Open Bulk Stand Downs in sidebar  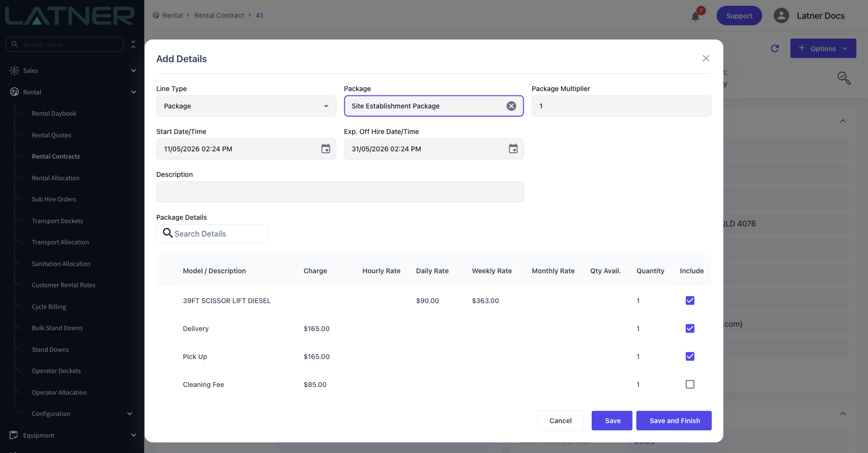[57, 328]
